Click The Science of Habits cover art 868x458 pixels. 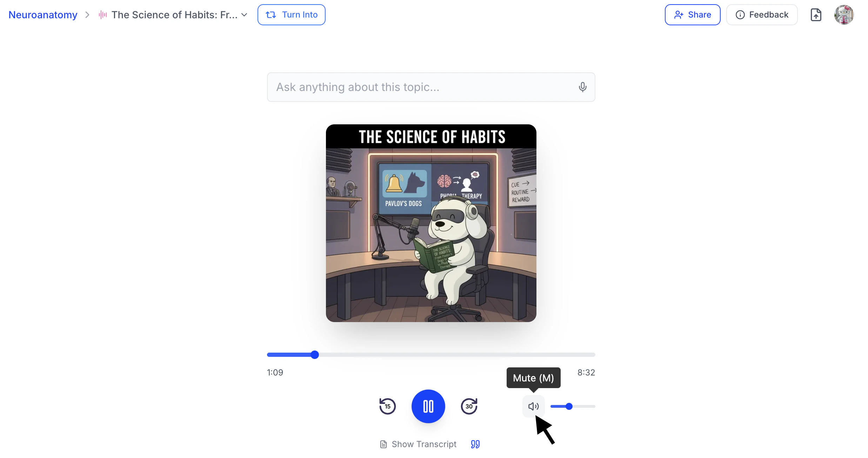point(431,223)
